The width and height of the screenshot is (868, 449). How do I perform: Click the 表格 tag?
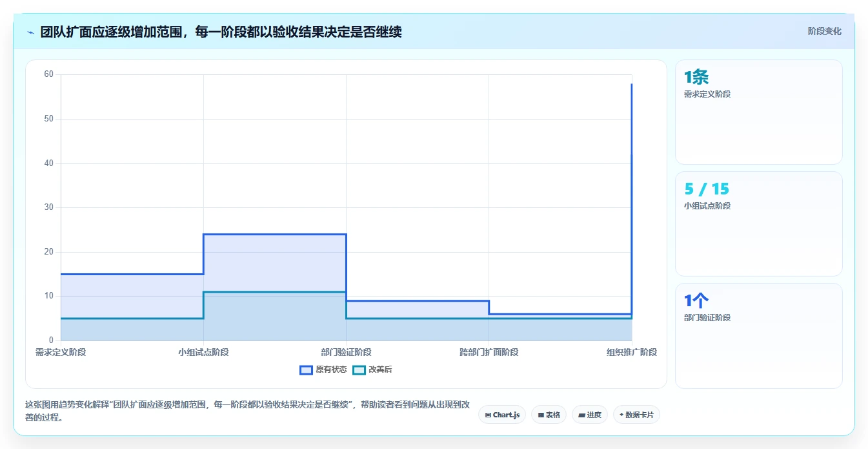click(549, 415)
